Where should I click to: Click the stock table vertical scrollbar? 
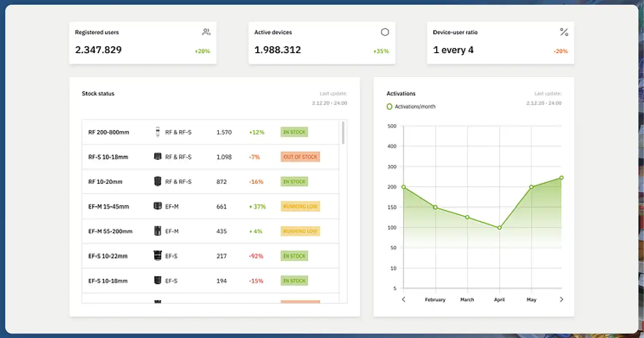pos(343,132)
